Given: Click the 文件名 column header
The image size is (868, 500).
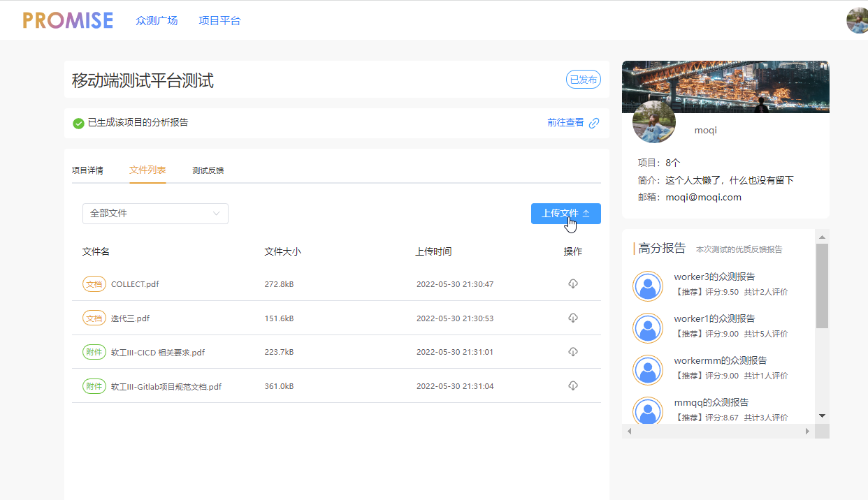Looking at the screenshot, I should (x=96, y=251).
